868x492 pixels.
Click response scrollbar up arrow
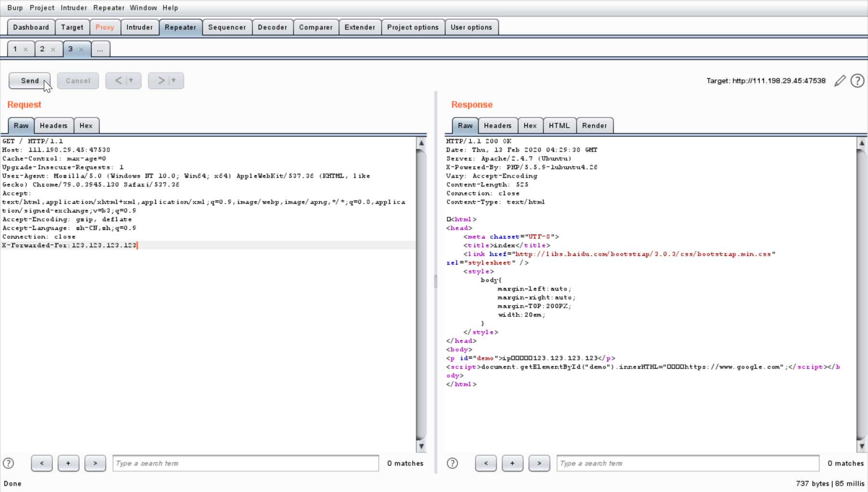(862, 143)
